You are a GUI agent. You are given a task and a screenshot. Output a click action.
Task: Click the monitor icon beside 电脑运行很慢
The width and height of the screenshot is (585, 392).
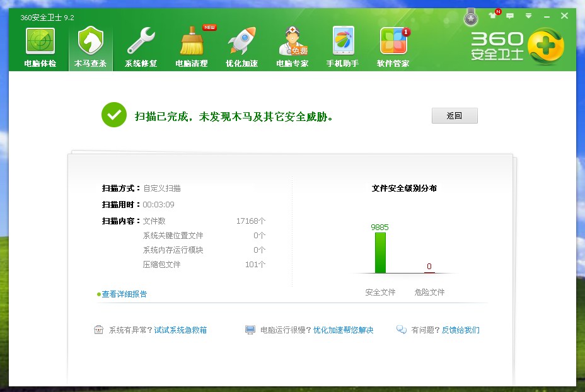pos(250,330)
